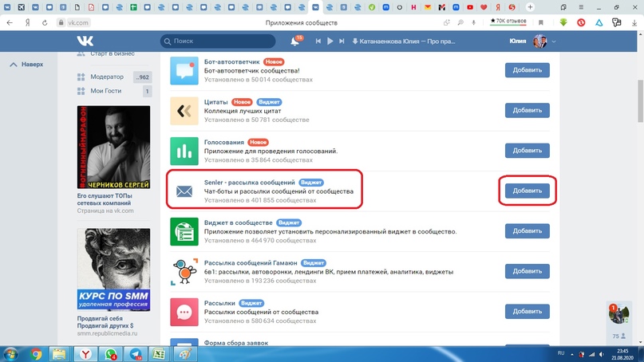Open the Senler envelope app icon
This screenshot has width=644, height=362.
[x=184, y=191]
